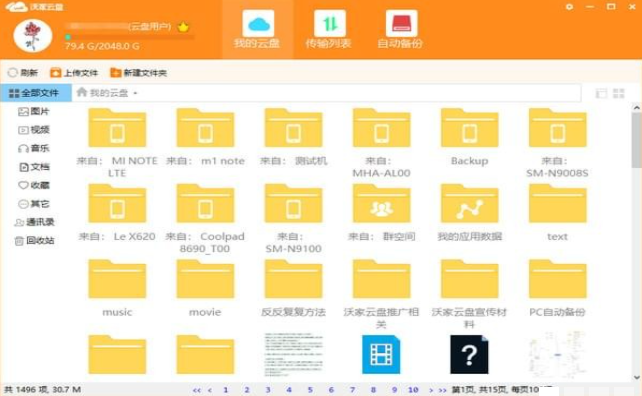Expand the 我的云盘 path dropdown arrow
Screen dimensions: 642x396
pyautogui.click(x=136, y=93)
